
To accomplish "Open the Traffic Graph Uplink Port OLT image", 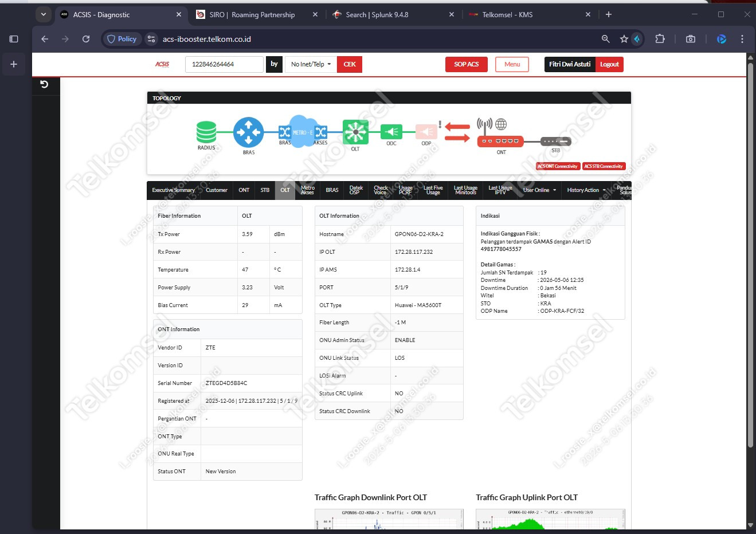I will point(550,519).
